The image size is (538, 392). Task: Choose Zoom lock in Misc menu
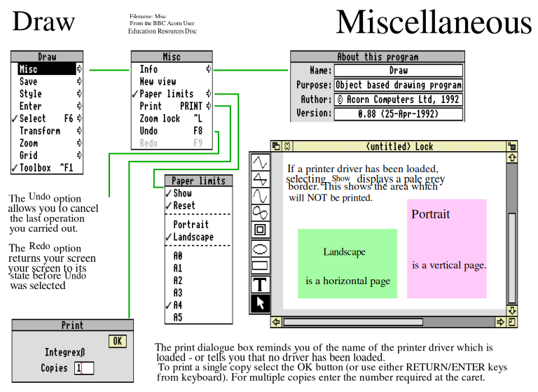pos(172,118)
